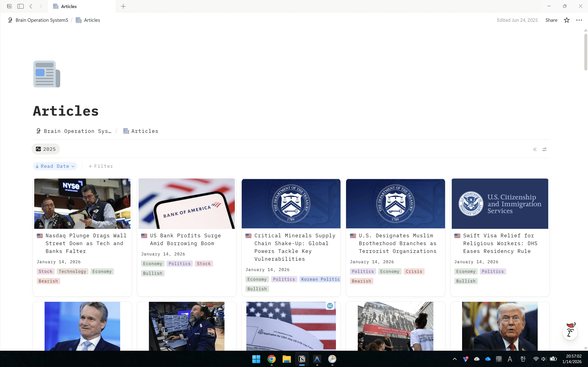
Task: Select the 2025 database view
Action: (x=46, y=149)
